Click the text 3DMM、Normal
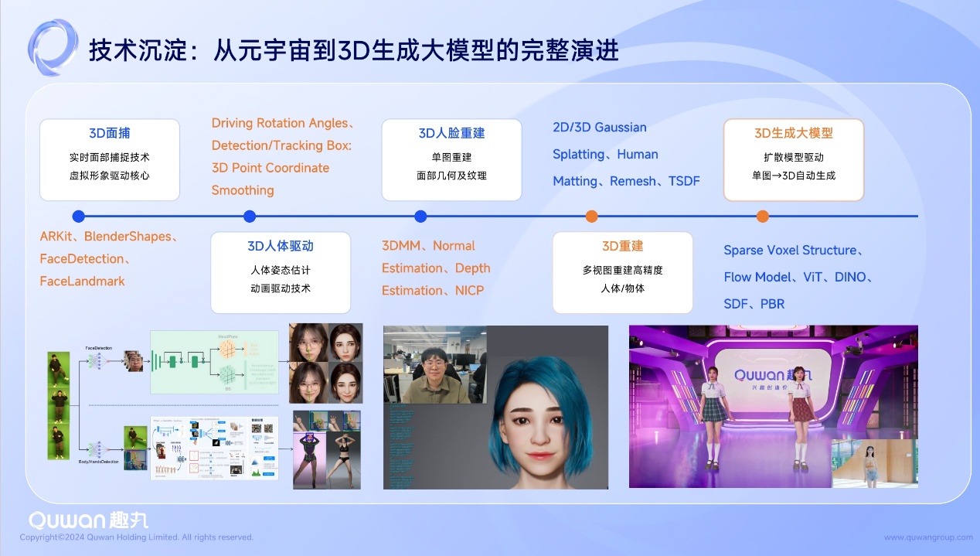980x556 pixels. pos(428,246)
